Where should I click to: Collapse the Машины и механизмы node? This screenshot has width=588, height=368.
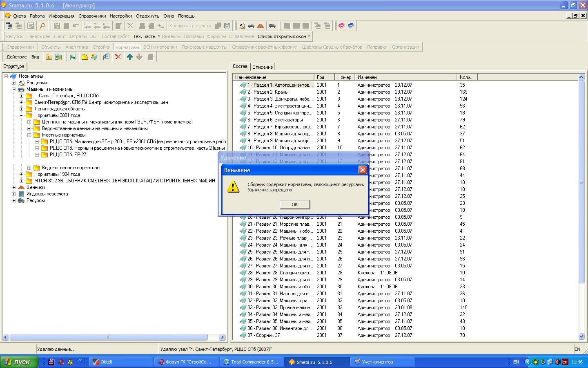(x=14, y=89)
